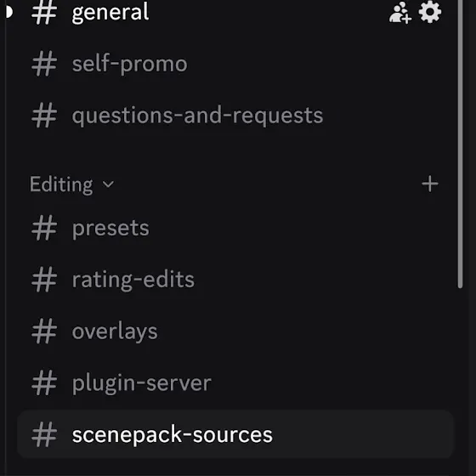Open the rating-edits channel

point(133,280)
